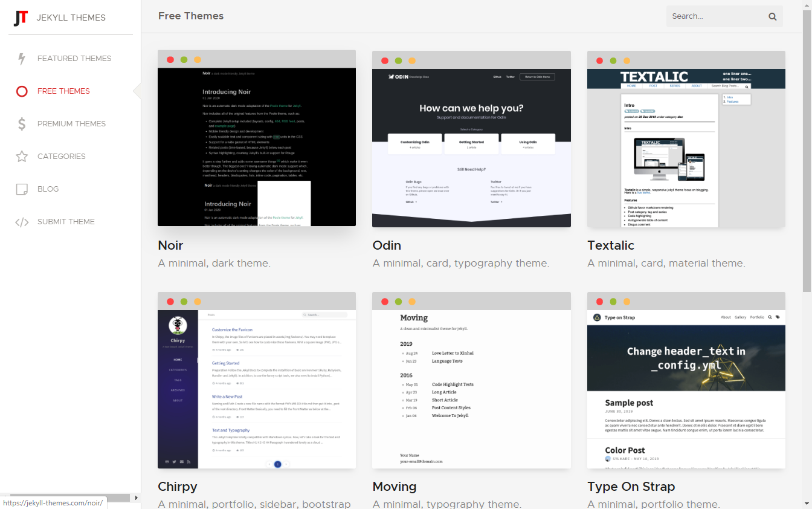812x509 pixels.
Task: Click the Textalic theme title
Action: (611, 245)
